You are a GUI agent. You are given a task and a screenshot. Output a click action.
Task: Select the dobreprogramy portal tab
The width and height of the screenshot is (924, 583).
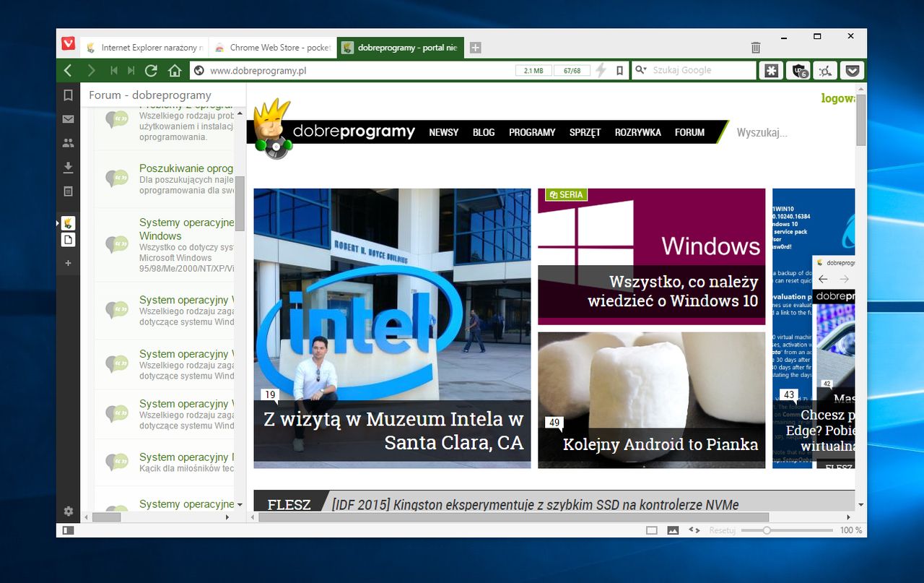click(401, 48)
